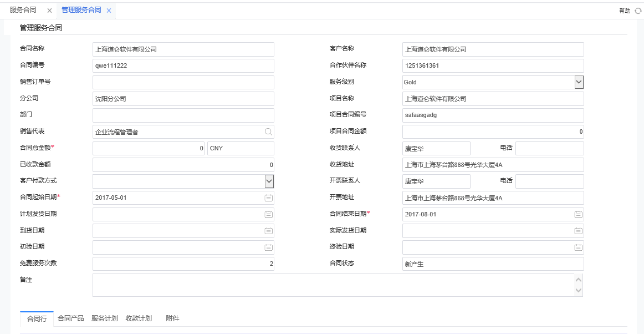Close the 管理服务合同 tab

tap(110, 9)
